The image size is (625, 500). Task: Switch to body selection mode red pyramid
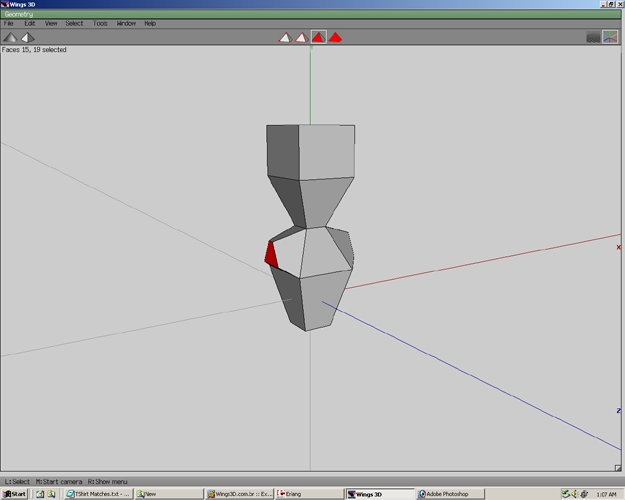(x=335, y=37)
